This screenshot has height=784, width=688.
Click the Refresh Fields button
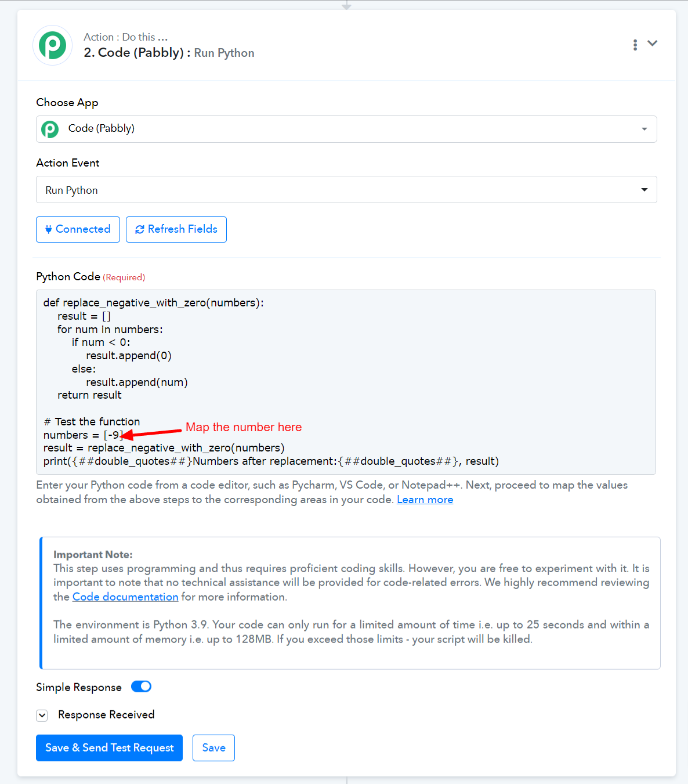coord(176,229)
